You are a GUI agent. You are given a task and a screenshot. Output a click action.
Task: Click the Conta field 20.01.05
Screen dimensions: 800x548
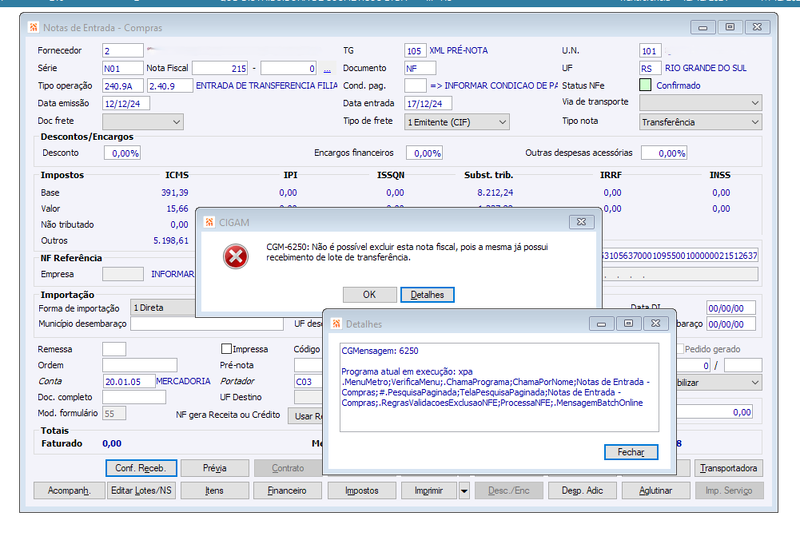click(x=129, y=381)
